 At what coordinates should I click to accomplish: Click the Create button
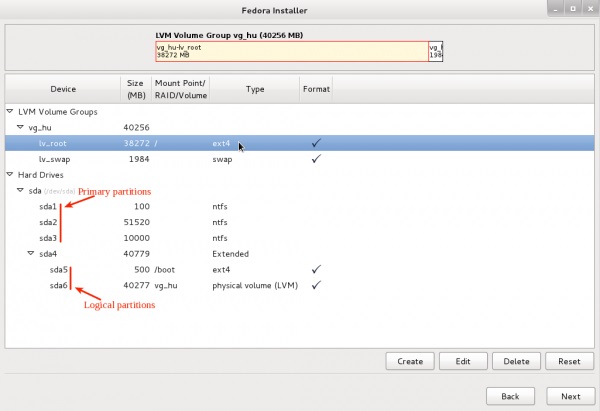pyautogui.click(x=410, y=361)
